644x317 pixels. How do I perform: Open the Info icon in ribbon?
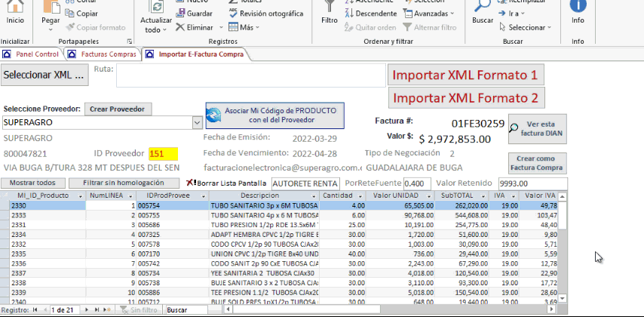pos(578,6)
